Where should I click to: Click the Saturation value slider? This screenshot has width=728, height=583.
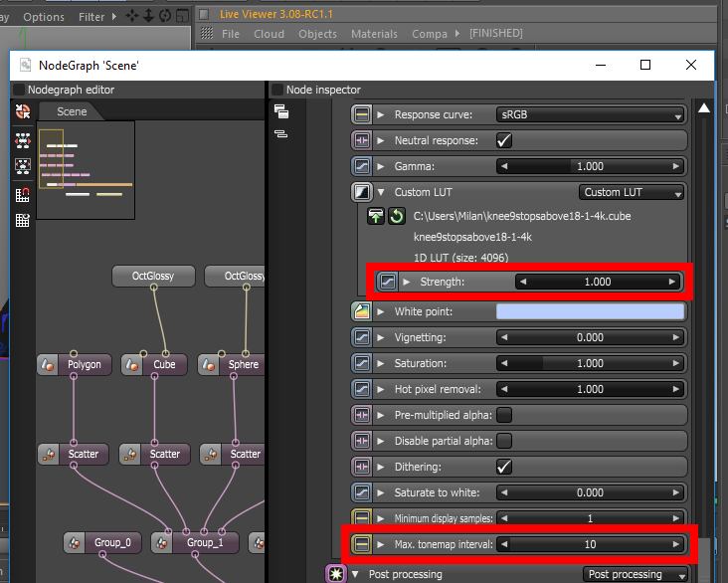(x=590, y=363)
